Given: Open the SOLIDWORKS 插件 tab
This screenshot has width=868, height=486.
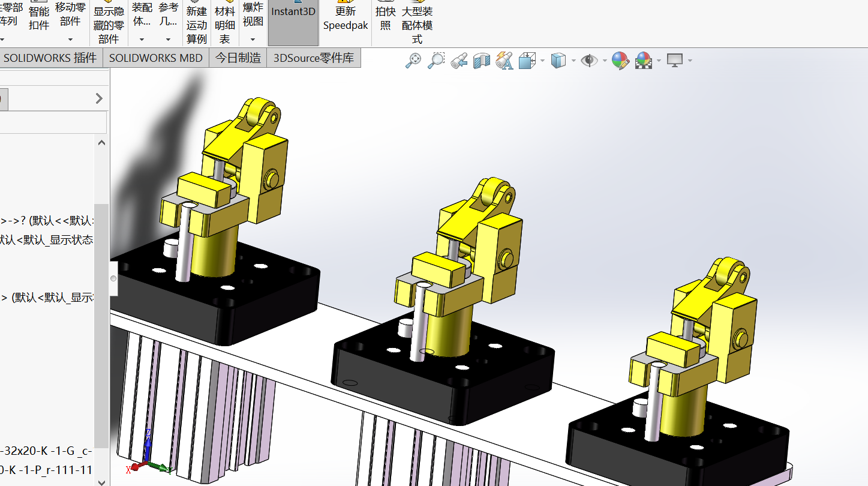Looking at the screenshot, I should tap(50, 58).
